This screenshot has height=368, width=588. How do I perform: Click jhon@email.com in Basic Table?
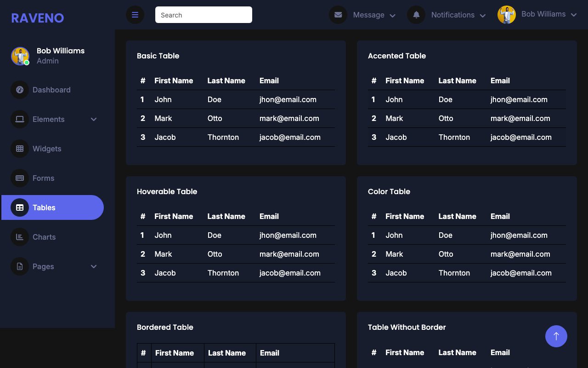point(288,99)
